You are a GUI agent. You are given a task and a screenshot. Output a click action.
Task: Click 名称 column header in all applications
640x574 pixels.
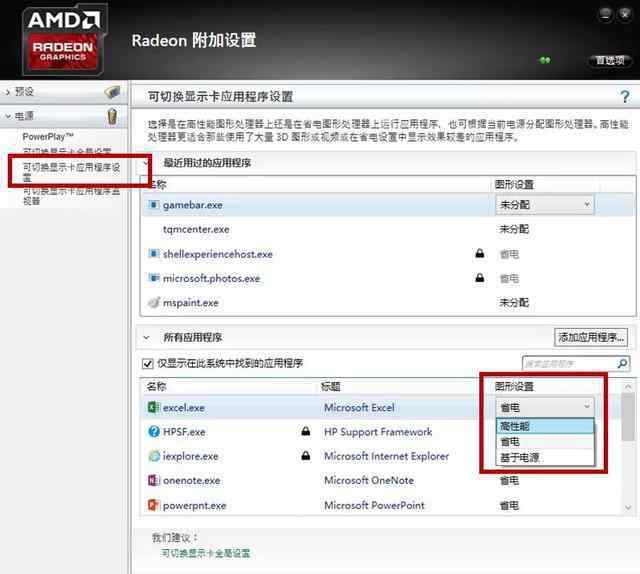tap(156, 386)
